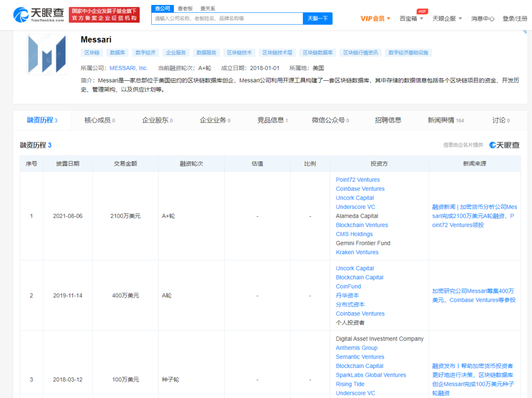Screen dimensions: 532x398
Task: Open SparkLabs Global Ventures link
Action: click(x=370, y=375)
